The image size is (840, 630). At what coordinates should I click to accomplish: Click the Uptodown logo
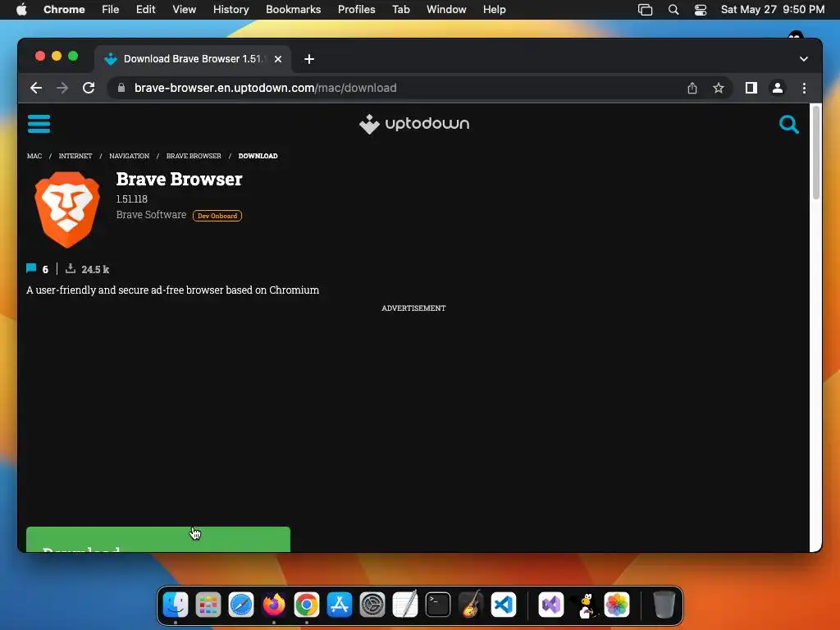tap(414, 124)
